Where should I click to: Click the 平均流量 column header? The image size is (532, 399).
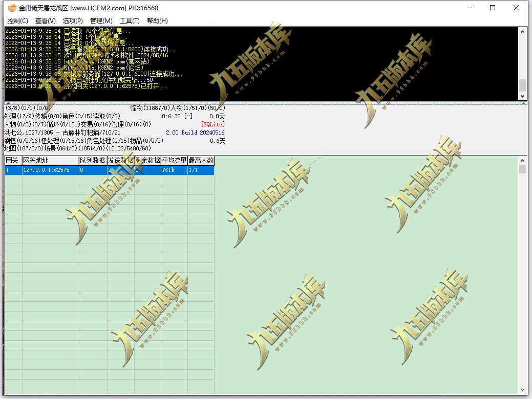pyautogui.click(x=174, y=160)
